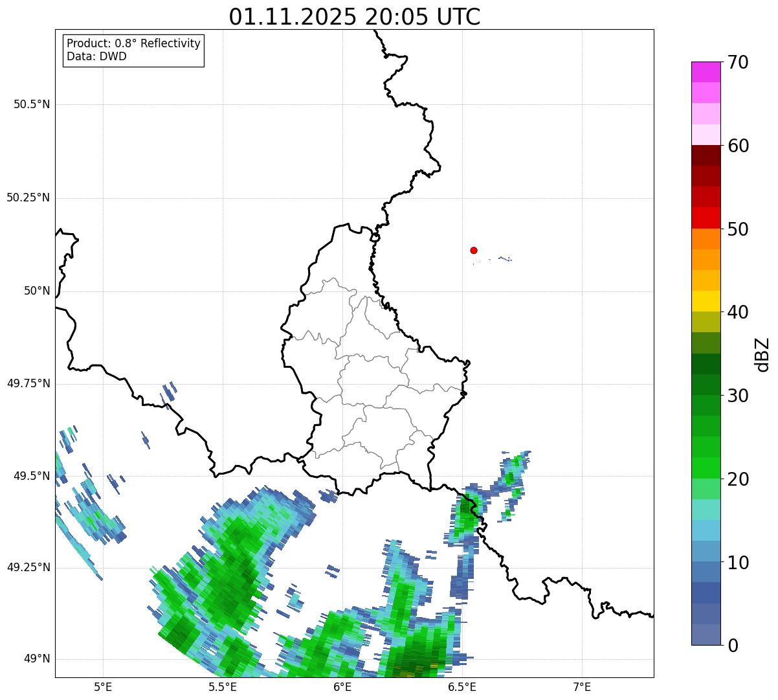
Task: Pick the dark maroon swatch just below 60 dBZ
Action: pos(706,155)
